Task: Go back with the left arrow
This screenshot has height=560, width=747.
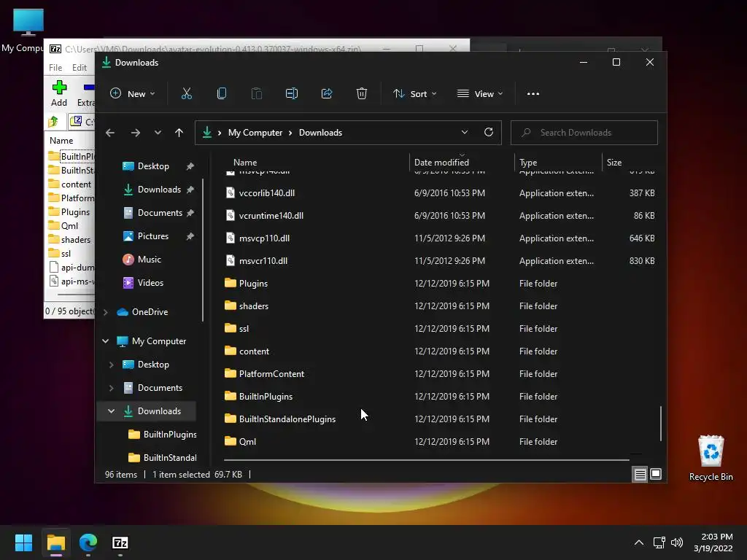Action: coord(110,133)
